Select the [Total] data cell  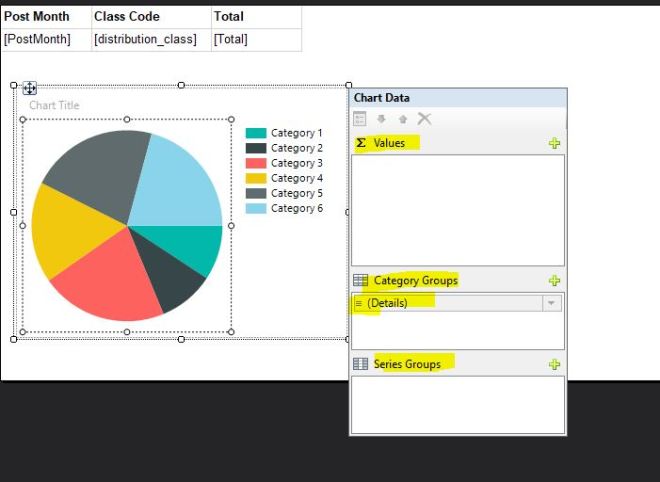(x=256, y=40)
